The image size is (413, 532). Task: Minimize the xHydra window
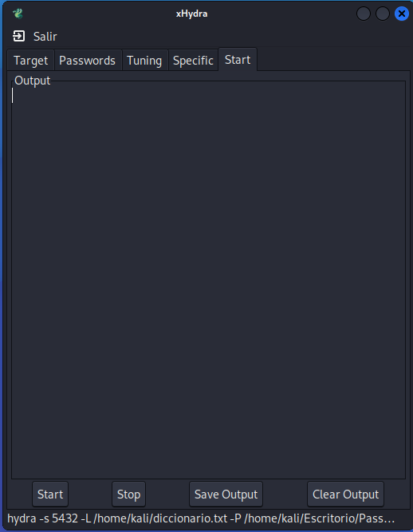pos(363,14)
